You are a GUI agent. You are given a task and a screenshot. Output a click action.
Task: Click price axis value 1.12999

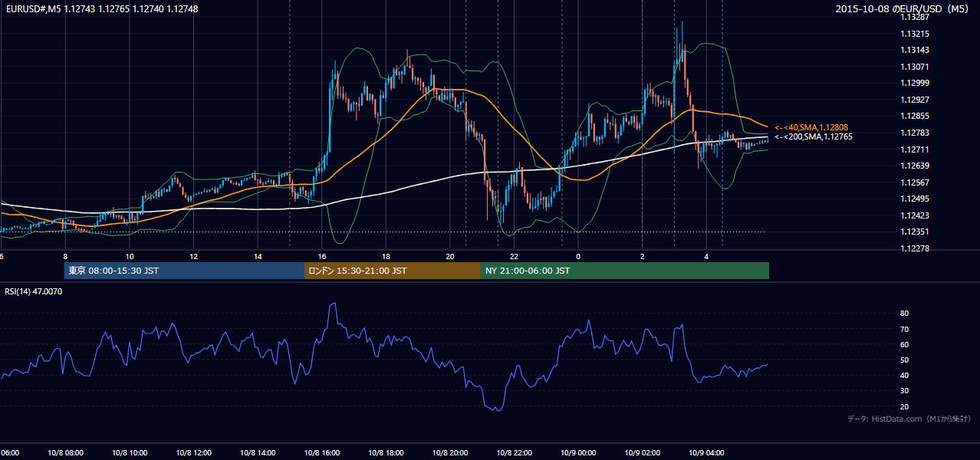click(x=915, y=83)
